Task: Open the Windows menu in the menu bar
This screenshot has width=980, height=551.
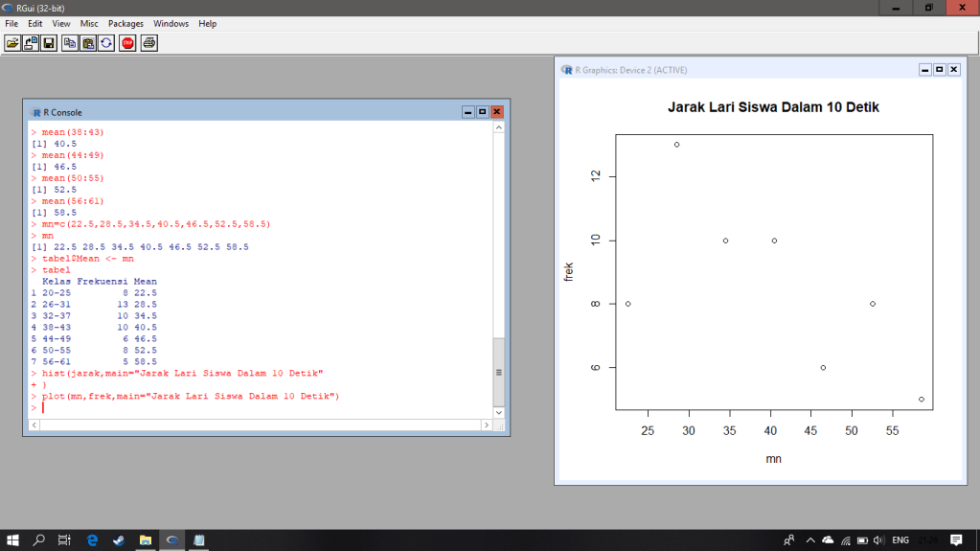Action: click(171, 23)
